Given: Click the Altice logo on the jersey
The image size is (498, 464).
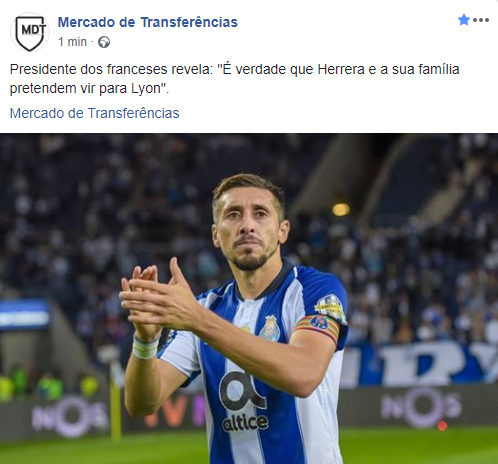Looking at the screenshot, I should click(x=245, y=403).
